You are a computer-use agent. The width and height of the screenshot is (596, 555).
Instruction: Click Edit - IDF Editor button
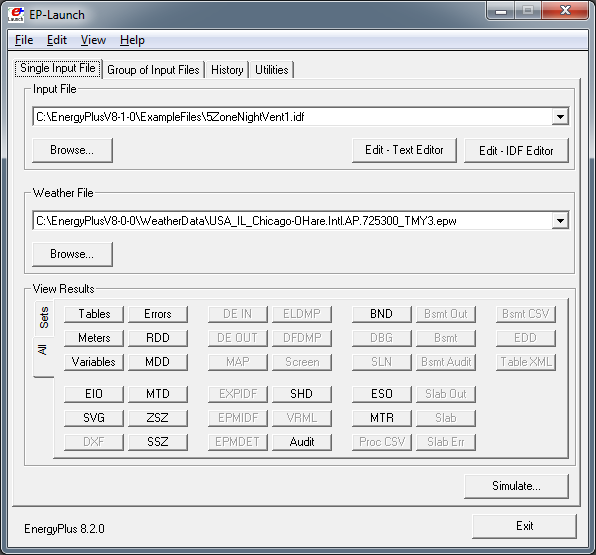tap(516, 150)
